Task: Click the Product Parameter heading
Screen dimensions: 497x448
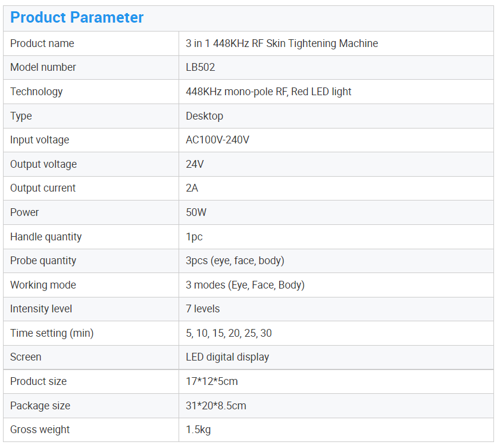Action: coord(77,17)
